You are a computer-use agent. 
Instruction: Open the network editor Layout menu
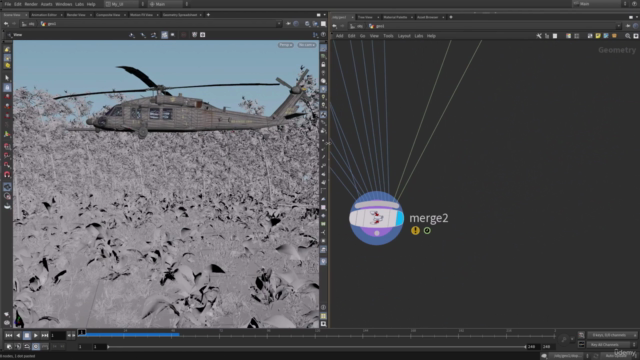coord(404,36)
